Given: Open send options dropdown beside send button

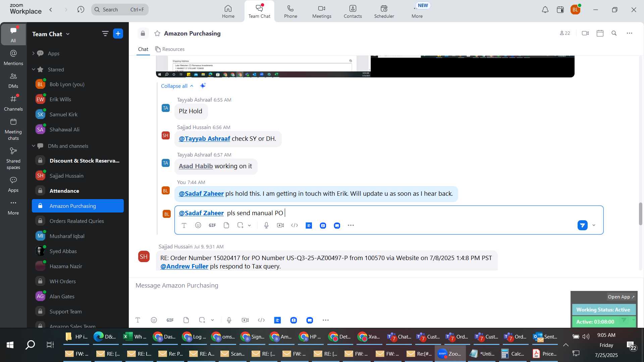Looking at the screenshot, I should tap(594, 225).
